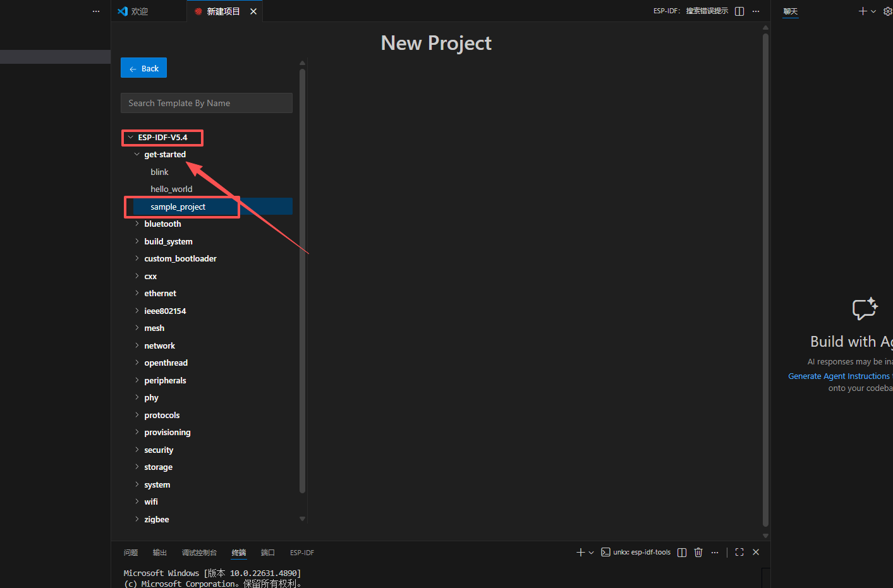Image resolution: width=893 pixels, height=588 pixels.
Task: Open the peripherals examples category
Action: [165, 380]
